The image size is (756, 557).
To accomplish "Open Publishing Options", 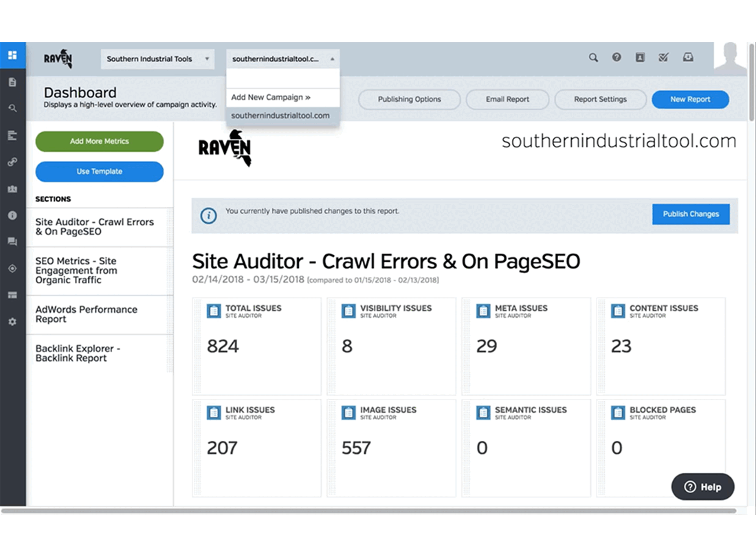I will tap(410, 99).
